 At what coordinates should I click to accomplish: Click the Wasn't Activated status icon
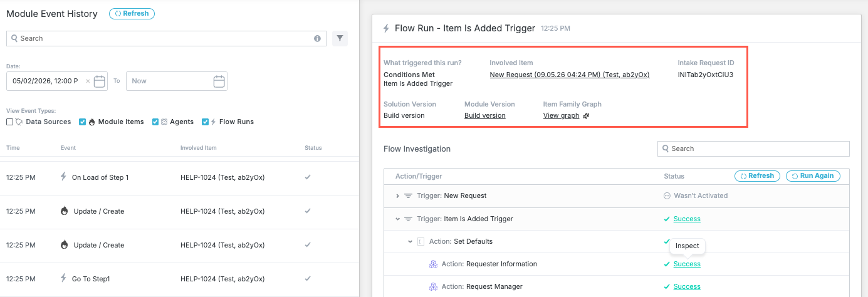pyautogui.click(x=667, y=195)
